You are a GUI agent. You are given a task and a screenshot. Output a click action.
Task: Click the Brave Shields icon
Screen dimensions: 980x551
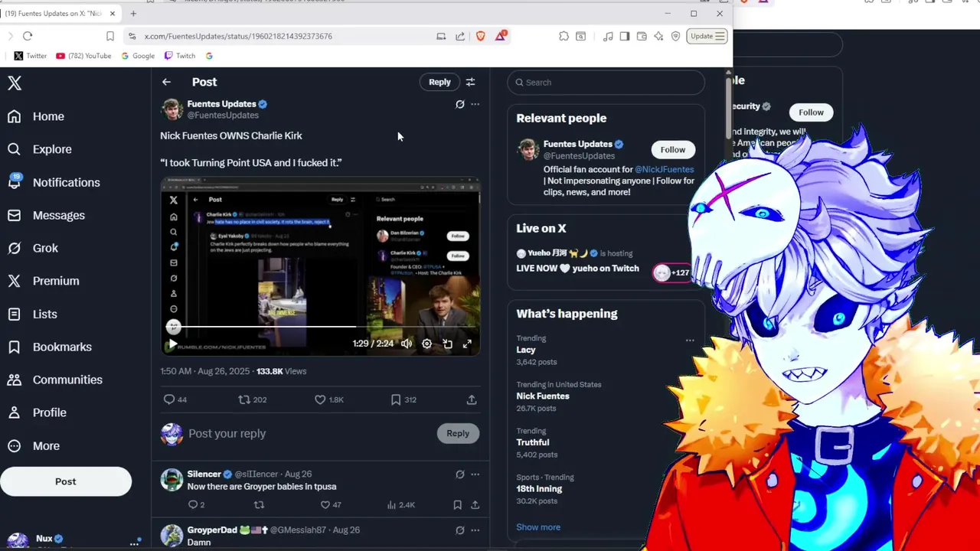point(480,36)
